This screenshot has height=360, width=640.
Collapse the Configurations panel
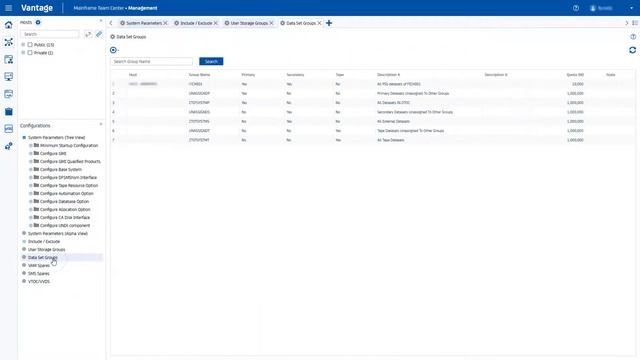(x=101, y=124)
